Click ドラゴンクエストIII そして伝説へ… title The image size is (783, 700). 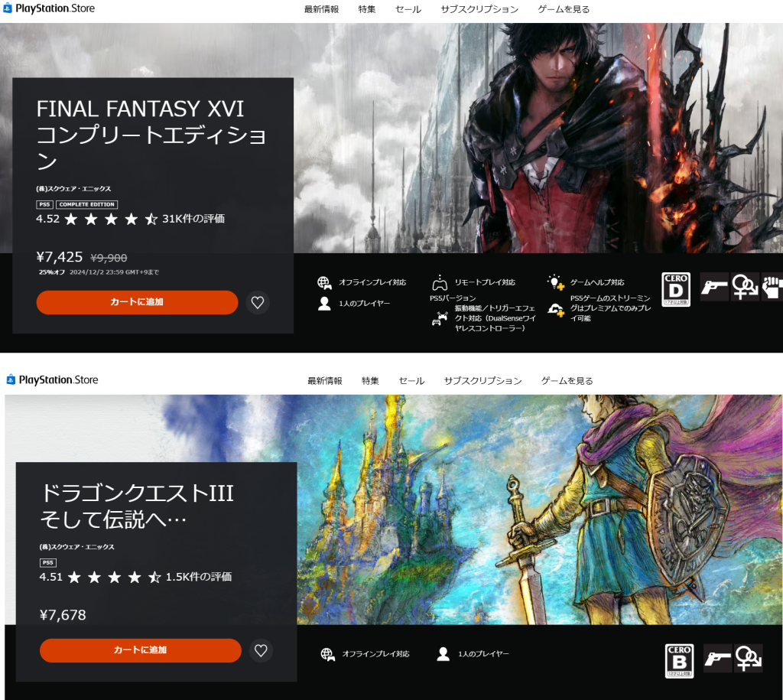(137, 506)
